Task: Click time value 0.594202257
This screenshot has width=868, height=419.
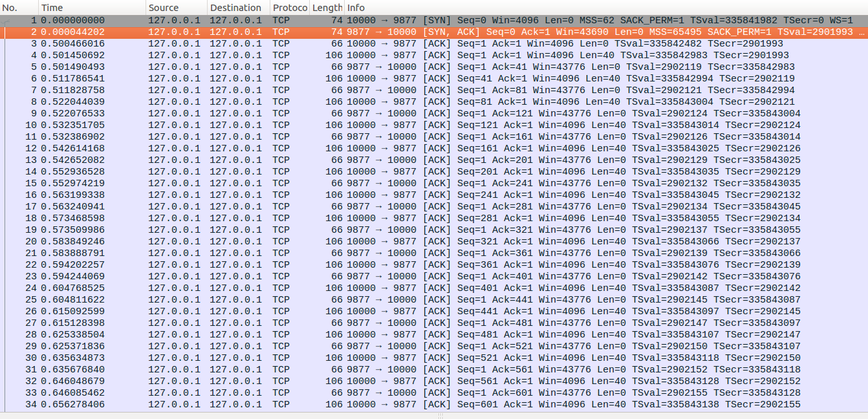Action: pos(72,264)
